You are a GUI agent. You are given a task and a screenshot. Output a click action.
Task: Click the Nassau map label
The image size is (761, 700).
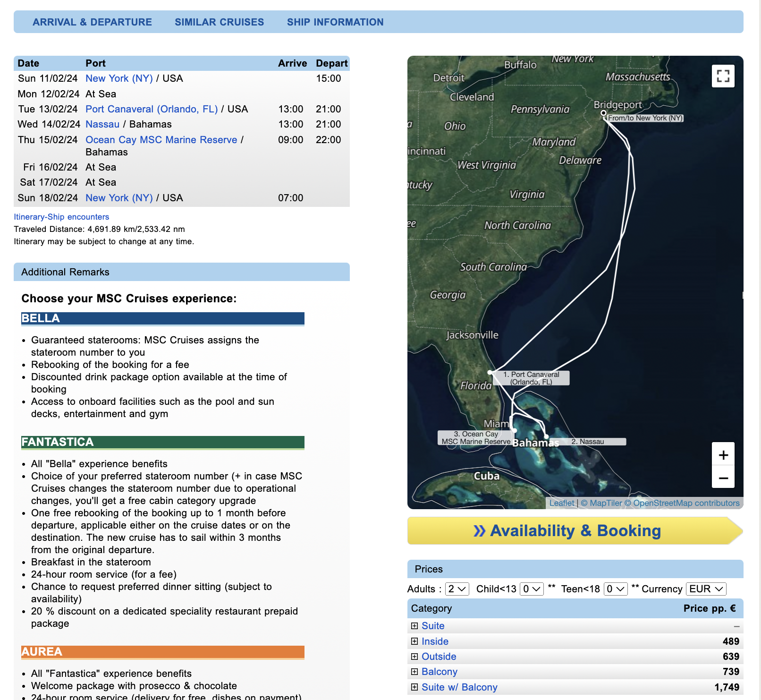click(x=588, y=442)
